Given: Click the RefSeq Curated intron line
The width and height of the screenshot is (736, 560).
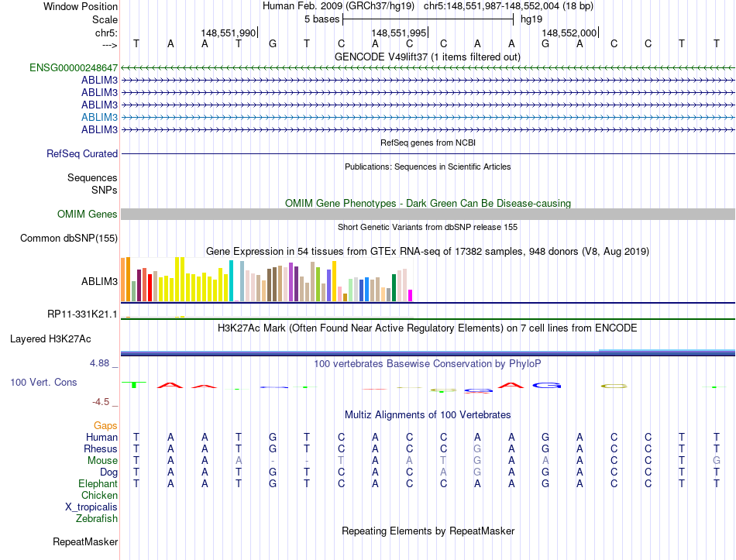Looking at the screenshot, I should pos(428,154).
